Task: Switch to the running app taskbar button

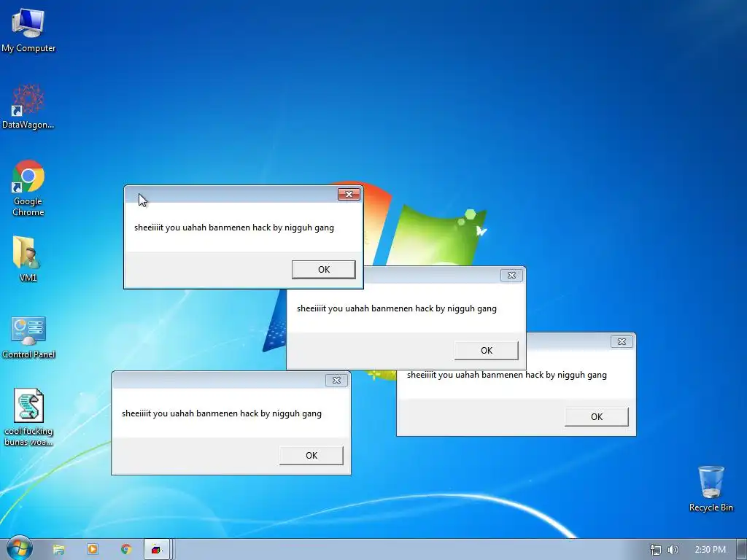Action: point(158,550)
